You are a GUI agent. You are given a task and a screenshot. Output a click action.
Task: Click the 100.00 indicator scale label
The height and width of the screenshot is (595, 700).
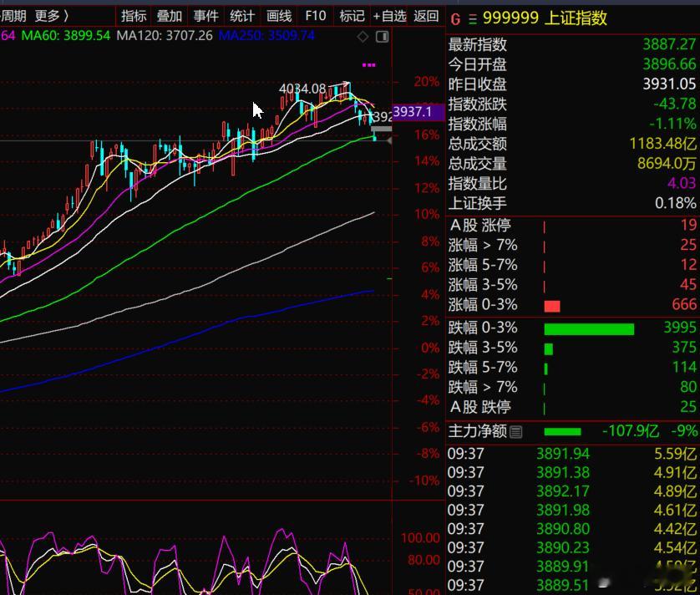[x=420, y=538]
